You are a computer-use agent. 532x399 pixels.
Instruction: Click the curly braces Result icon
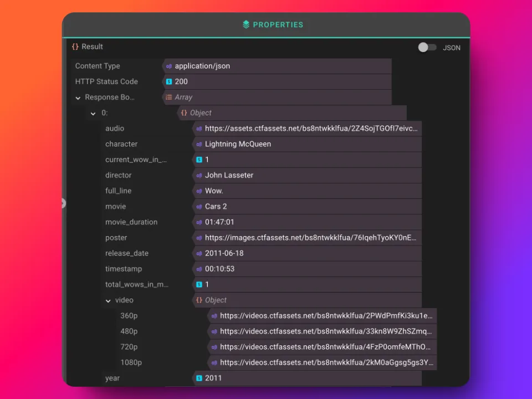click(x=75, y=47)
